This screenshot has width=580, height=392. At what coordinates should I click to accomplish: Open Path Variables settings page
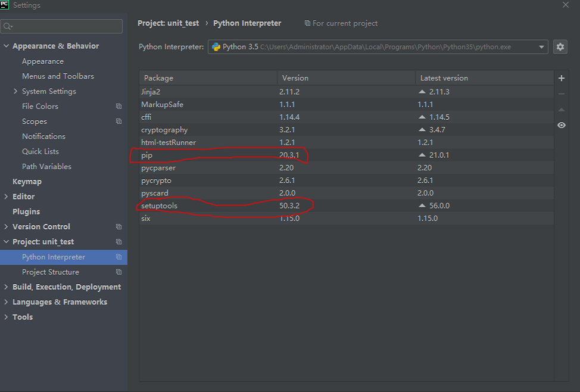(x=46, y=167)
